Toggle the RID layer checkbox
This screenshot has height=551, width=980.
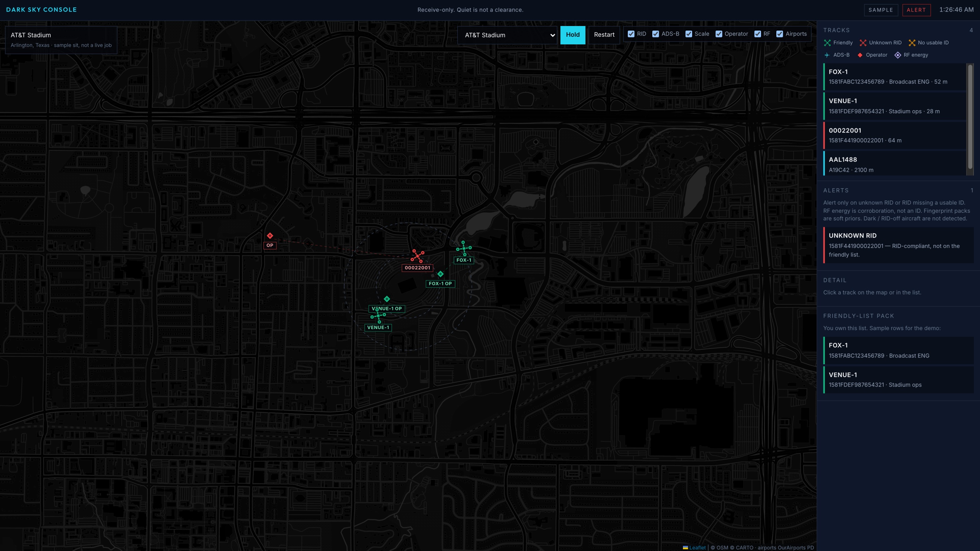click(x=631, y=34)
